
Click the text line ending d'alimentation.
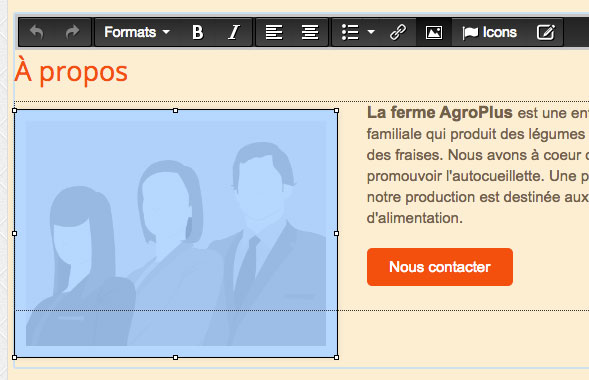415,218
